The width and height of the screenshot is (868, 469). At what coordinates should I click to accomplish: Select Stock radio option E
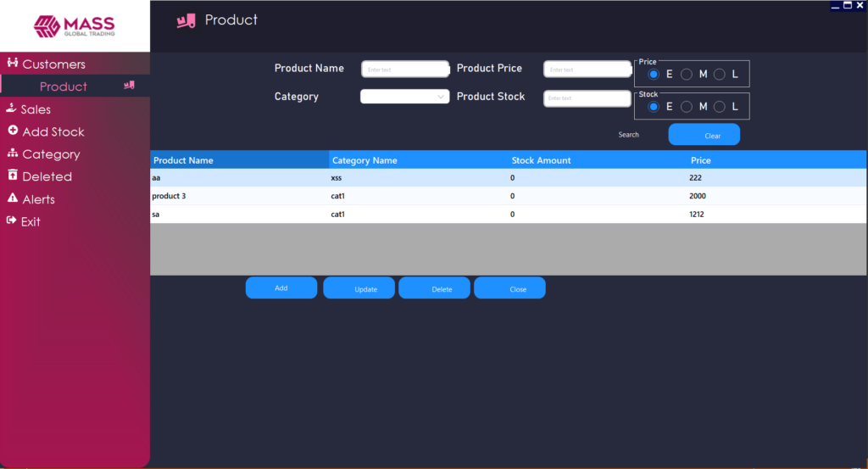tap(654, 107)
